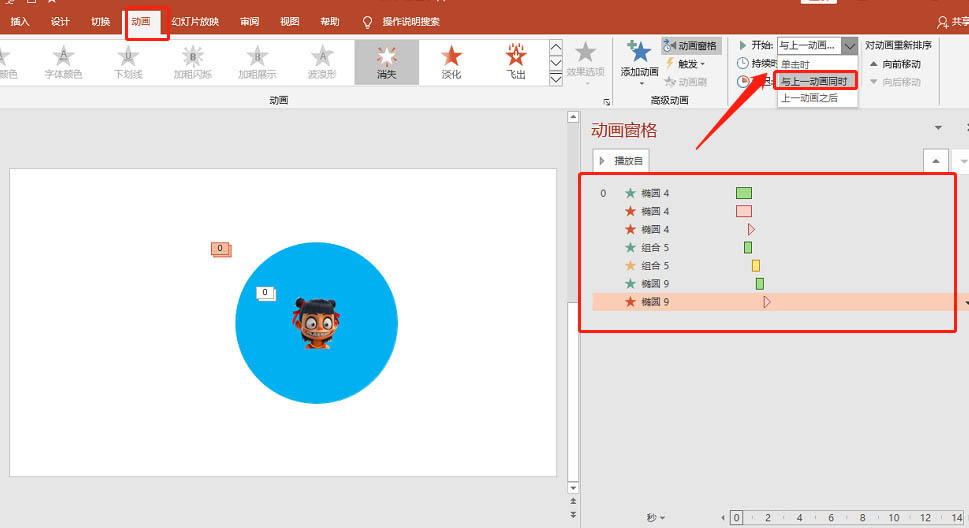This screenshot has width=969, height=528.
Task: Select 上一动画之后 start option
Action: [x=817, y=98]
